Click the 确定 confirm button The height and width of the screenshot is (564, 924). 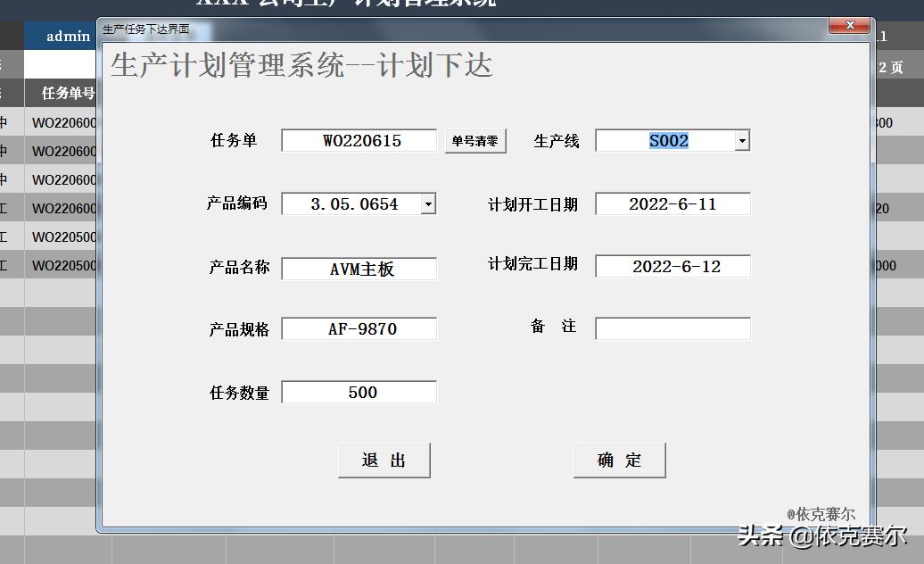[619, 460]
